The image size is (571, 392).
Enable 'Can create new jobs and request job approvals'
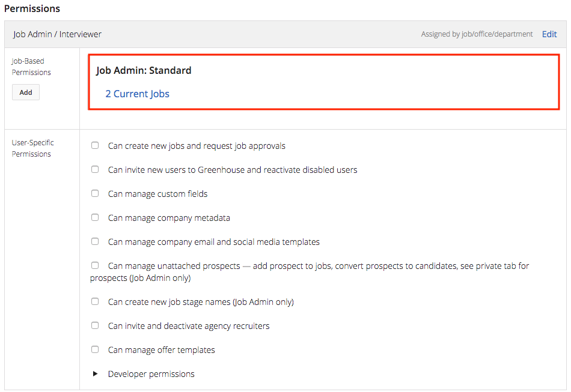pos(95,145)
